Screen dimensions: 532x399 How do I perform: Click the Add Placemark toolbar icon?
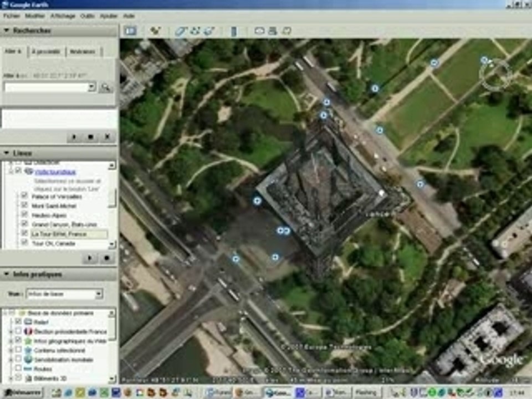(155, 31)
